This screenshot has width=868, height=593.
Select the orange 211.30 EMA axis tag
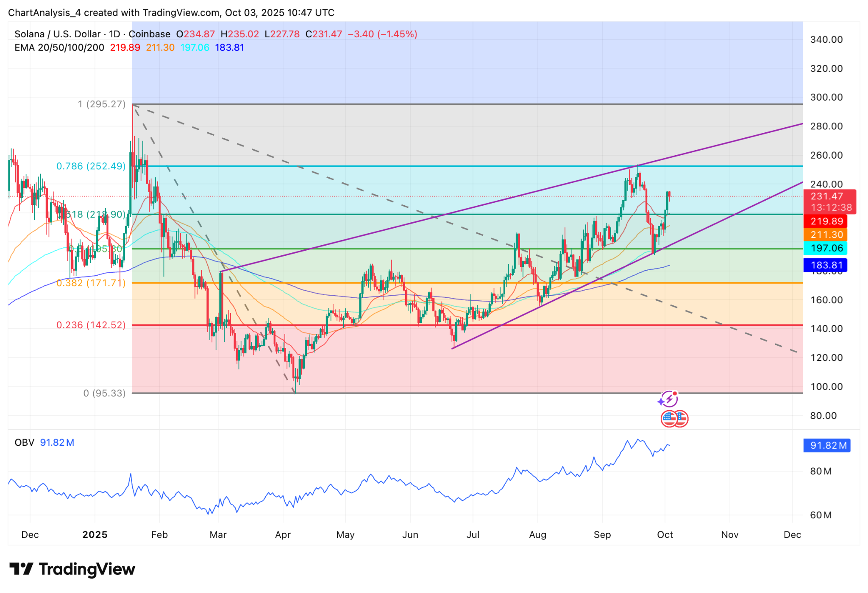coord(826,235)
